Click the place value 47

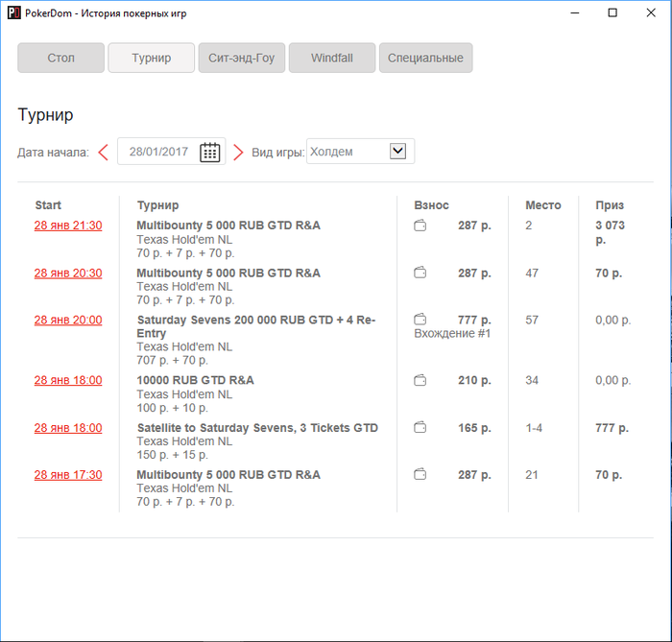(x=532, y=273)
